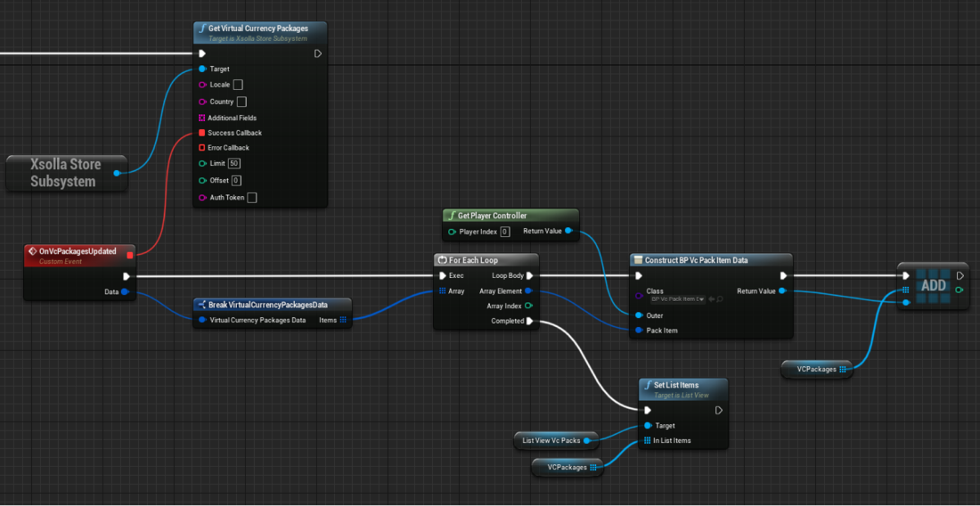Select the List View Vc Packs variable node
This screenshot has height=506, width=980.
coord(551,441)
